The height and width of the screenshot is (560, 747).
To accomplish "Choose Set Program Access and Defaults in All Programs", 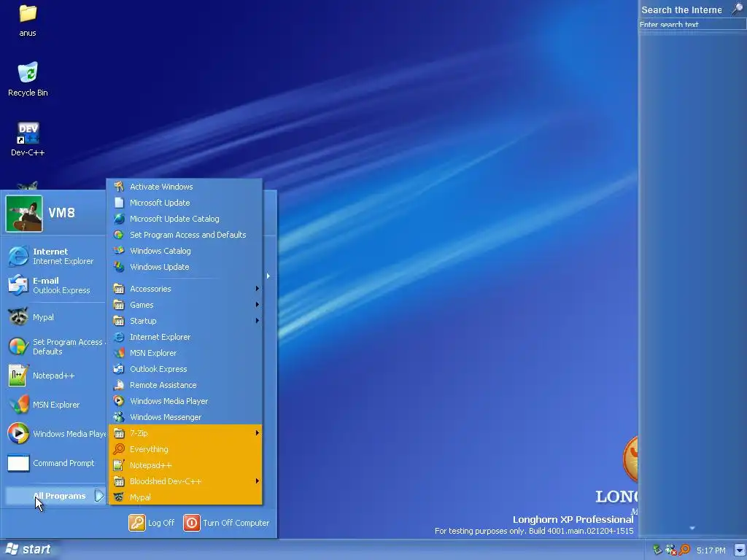I will [185, 235].
